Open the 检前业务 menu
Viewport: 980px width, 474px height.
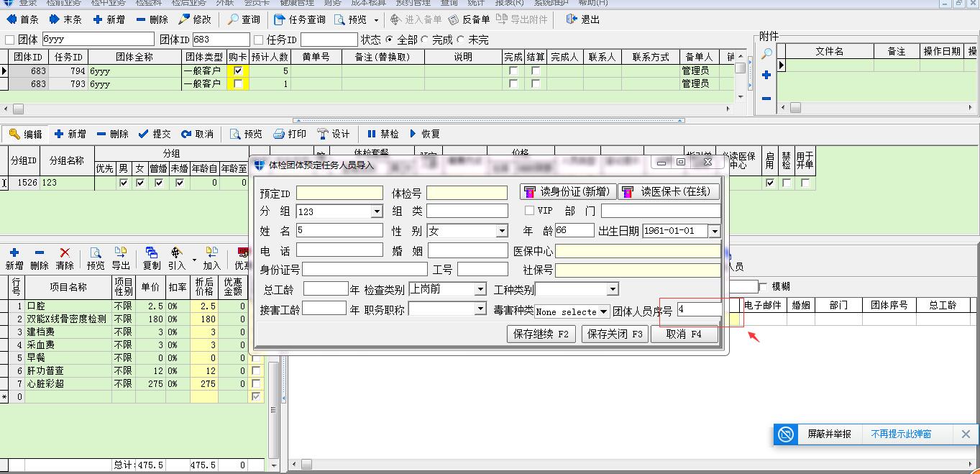pos(64,3)
